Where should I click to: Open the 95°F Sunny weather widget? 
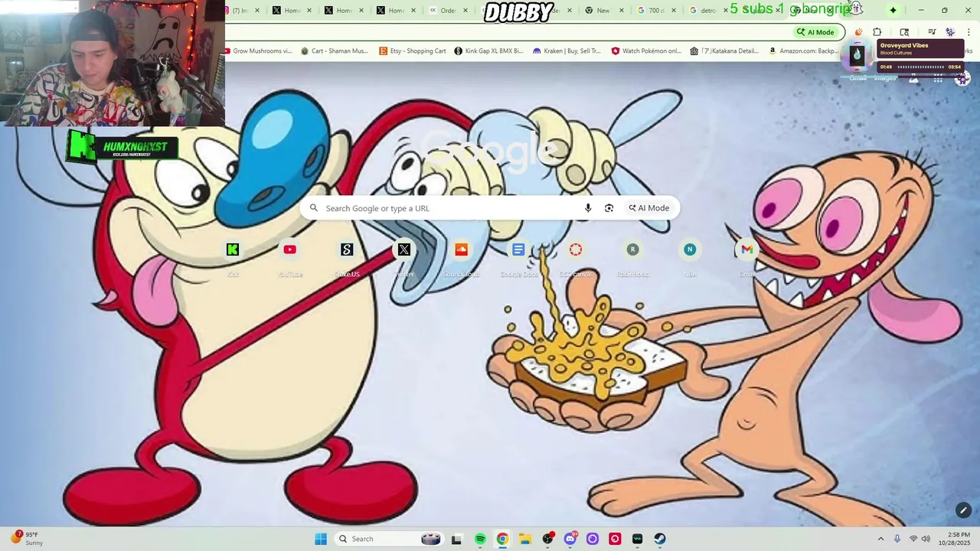27,539
